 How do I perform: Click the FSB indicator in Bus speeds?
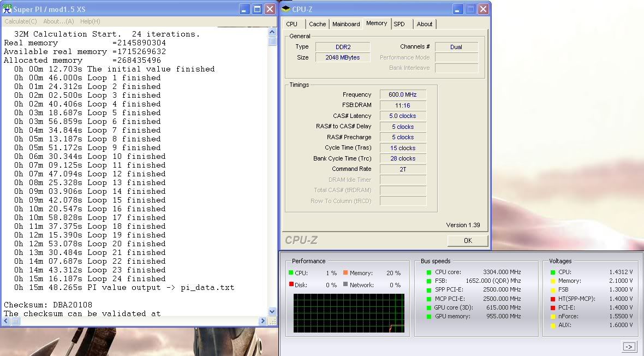[429, 281]
